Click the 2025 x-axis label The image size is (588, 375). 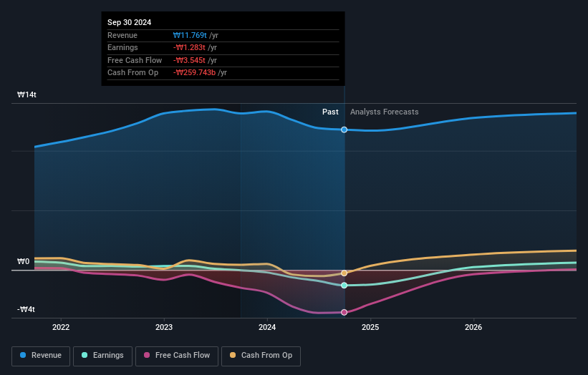pos(370,328)
